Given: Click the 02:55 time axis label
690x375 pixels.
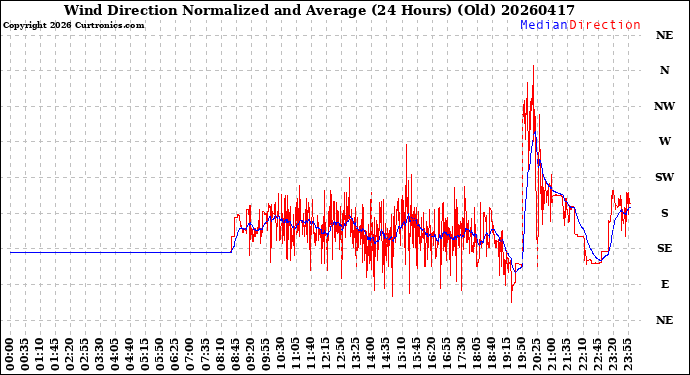Looking at the screenshot, I should click(85, 354).
